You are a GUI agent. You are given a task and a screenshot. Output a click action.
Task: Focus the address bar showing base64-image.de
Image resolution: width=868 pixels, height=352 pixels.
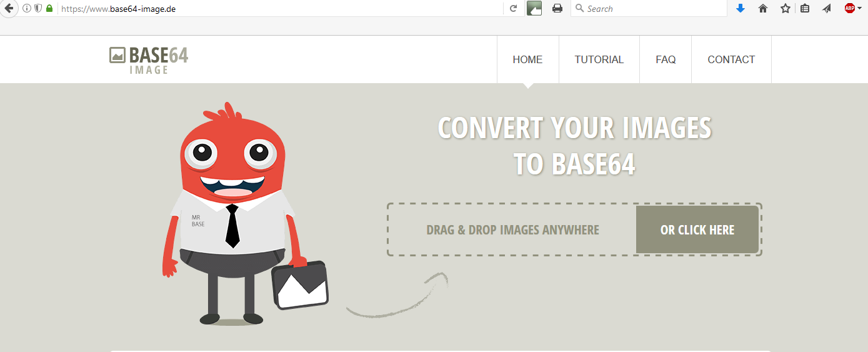pyautogui.click(x=281, y=9)
